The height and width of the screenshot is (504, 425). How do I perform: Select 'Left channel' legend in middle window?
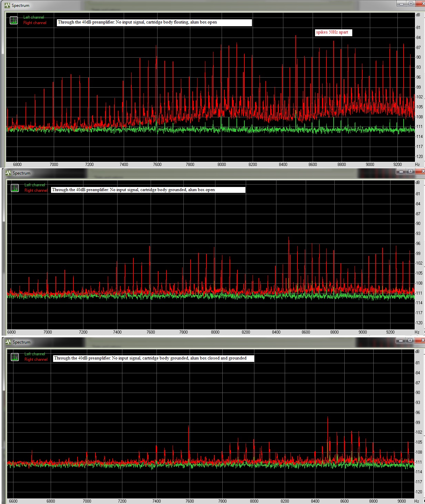pos(35,185)
